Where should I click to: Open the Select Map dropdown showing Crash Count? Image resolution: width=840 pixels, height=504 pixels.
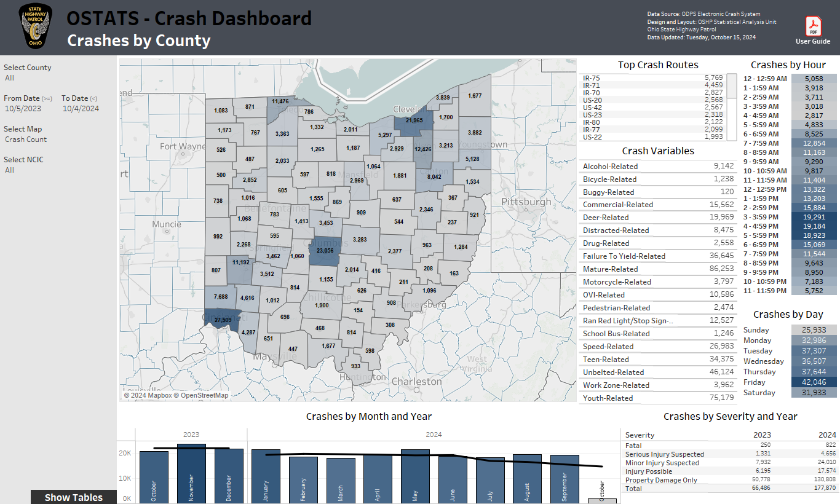(x=58, y=140)
